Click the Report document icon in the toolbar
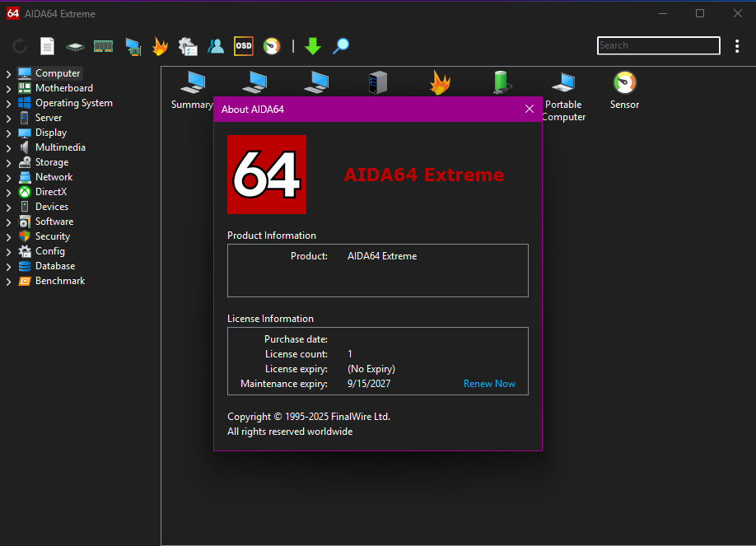Viewport: 756px width, 546px height. click(x=47, y=46)
